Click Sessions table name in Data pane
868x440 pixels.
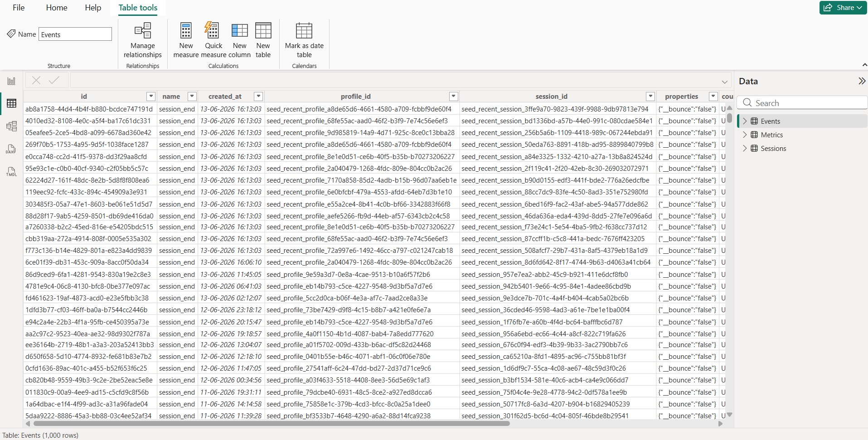pyautogui.click(x=773, y=148)
